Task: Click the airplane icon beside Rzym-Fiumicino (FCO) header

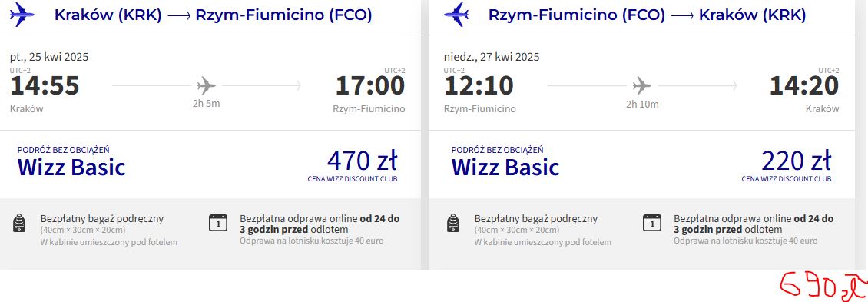Action: (456, 15)
